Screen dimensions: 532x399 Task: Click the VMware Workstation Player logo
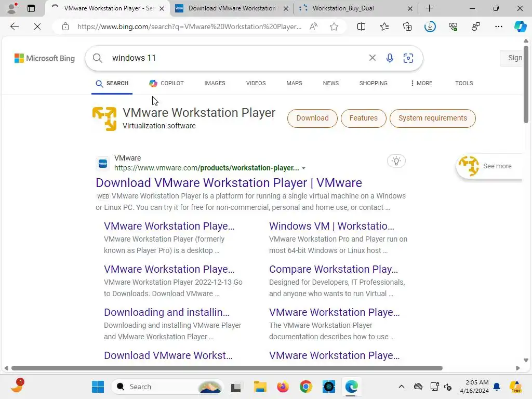click(104, 118)
